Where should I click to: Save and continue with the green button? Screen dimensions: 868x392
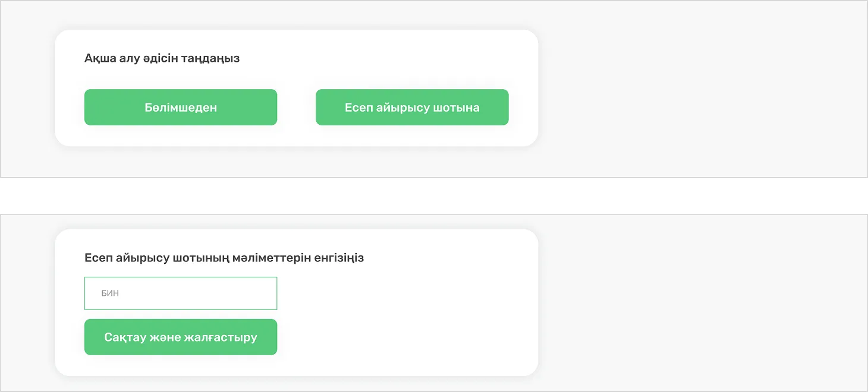(181, 337)
